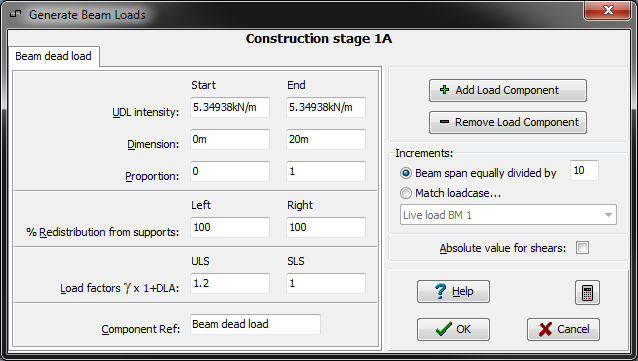This screenshot has height=361, width=638.
Task: Click the Dimension Start field 0m
Action: (x=230, y=139)
